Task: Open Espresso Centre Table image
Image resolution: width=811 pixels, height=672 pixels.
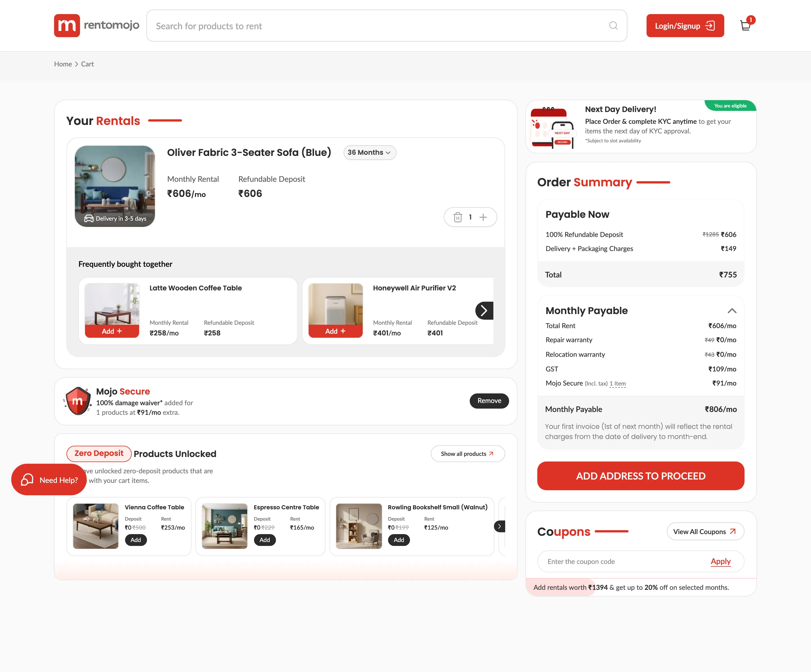Action: click(x=224, y=526)
